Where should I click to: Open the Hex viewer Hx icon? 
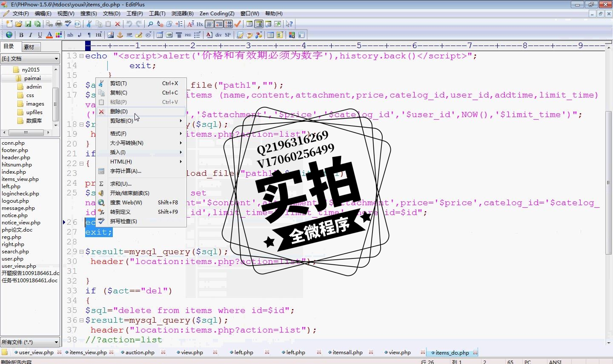pos(200,24)
